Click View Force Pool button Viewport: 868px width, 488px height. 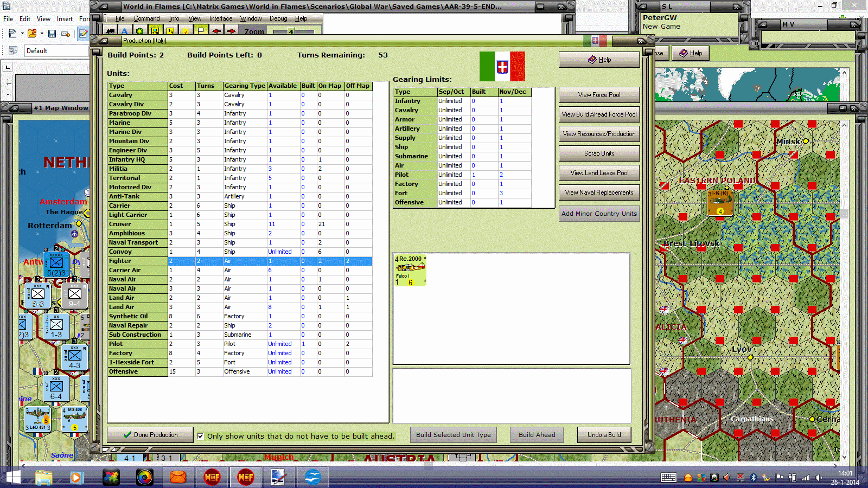[599, 95]
